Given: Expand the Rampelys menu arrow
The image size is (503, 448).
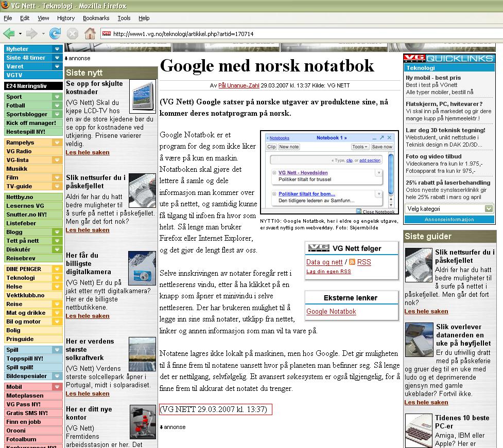Looking at the screenshot, I should tap(57, 142).
